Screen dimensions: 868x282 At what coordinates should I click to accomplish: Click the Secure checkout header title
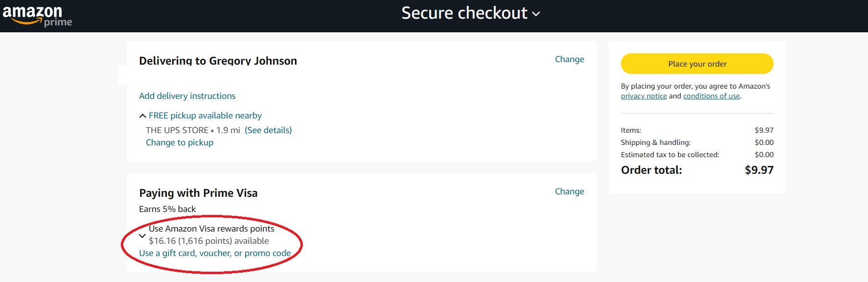coord(464,13)
